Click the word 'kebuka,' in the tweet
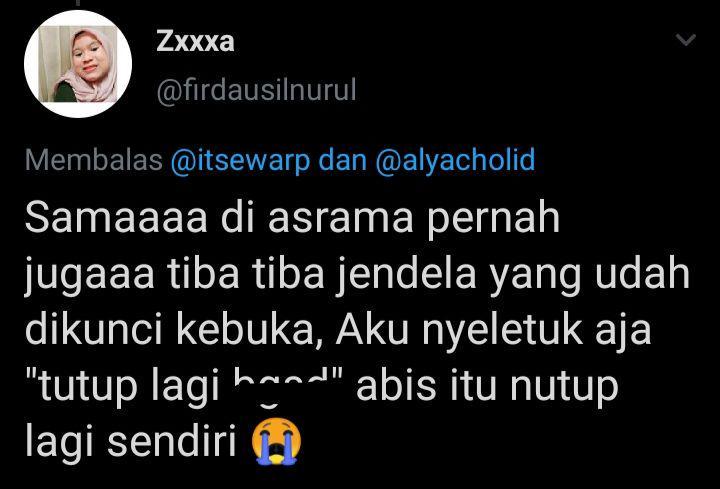The width and height of the screenshot is (720, 489). tap(252, 330)
